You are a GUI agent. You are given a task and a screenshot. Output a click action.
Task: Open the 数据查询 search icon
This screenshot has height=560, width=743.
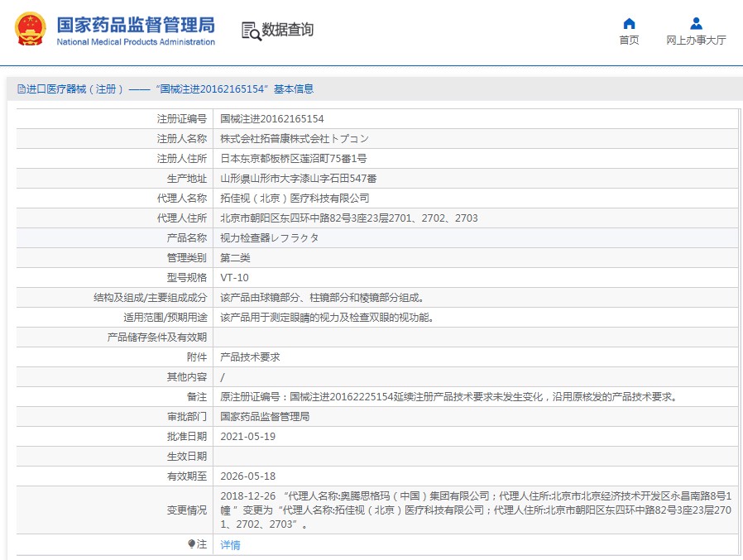(x=252, y=31)
